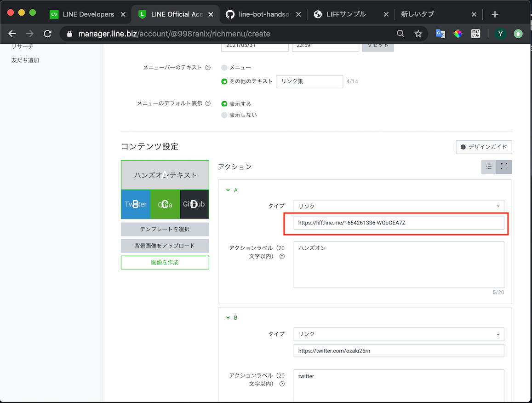The height and width of the screenshot is (403, 532).
Task: Open 友だち追加 in the sidebar
Action: pos(25,60)
